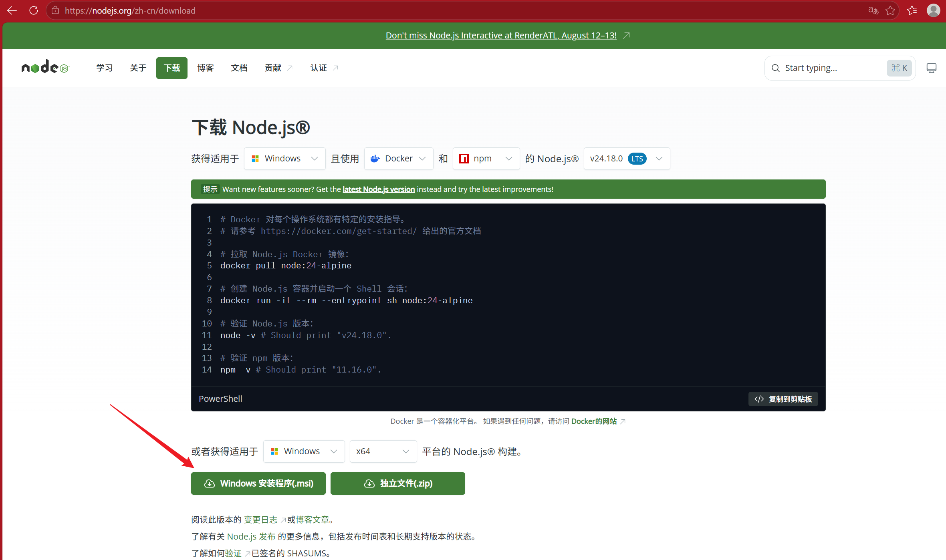This screenshot has width=946, height=560.
Task: Click the PowerShell label under the code block
Action: (220, 399)
